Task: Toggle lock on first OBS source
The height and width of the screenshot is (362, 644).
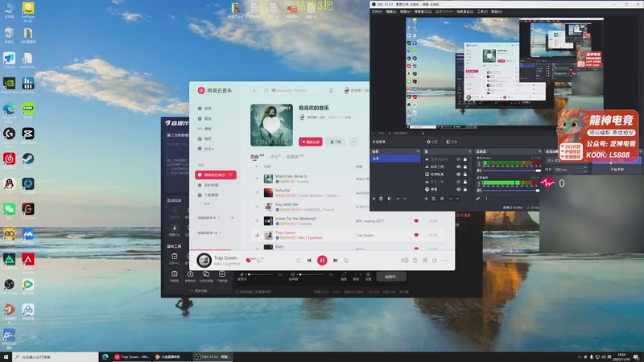Action: pyautogui.click(x=465, y=159)
